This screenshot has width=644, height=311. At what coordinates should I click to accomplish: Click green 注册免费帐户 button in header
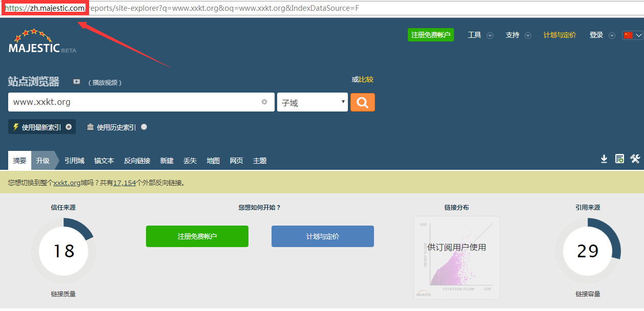point(431,35)
